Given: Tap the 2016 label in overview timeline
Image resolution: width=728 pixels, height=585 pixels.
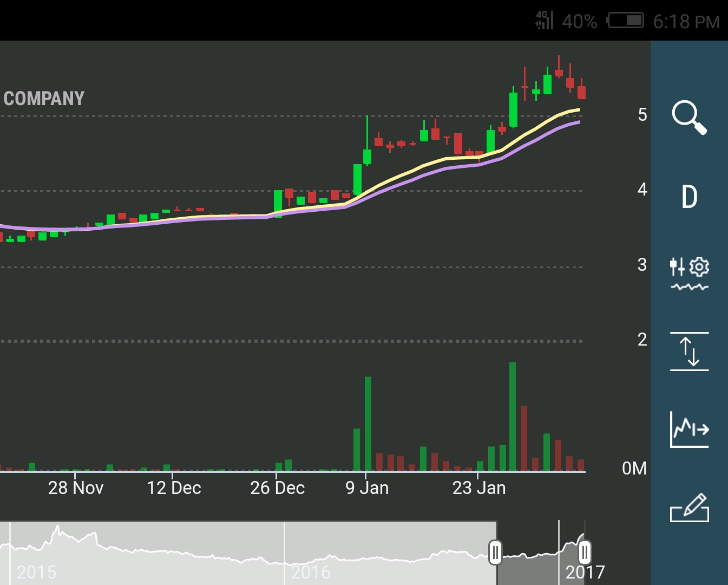Looking at the screenshot, I should pos(311,572).
